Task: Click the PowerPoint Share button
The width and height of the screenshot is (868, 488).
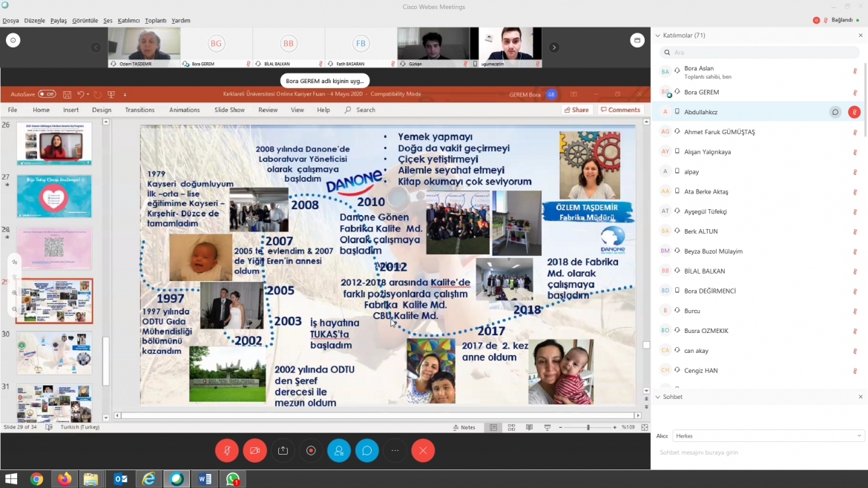Action: pos(576,110)
